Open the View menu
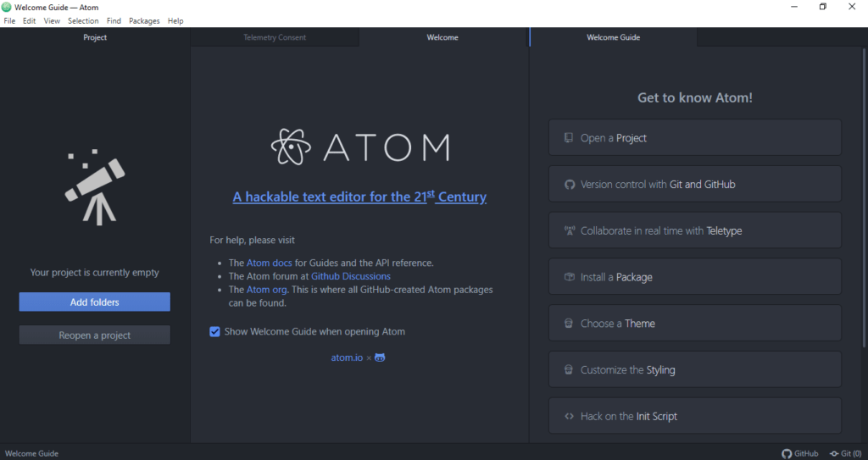 [52, 20]
